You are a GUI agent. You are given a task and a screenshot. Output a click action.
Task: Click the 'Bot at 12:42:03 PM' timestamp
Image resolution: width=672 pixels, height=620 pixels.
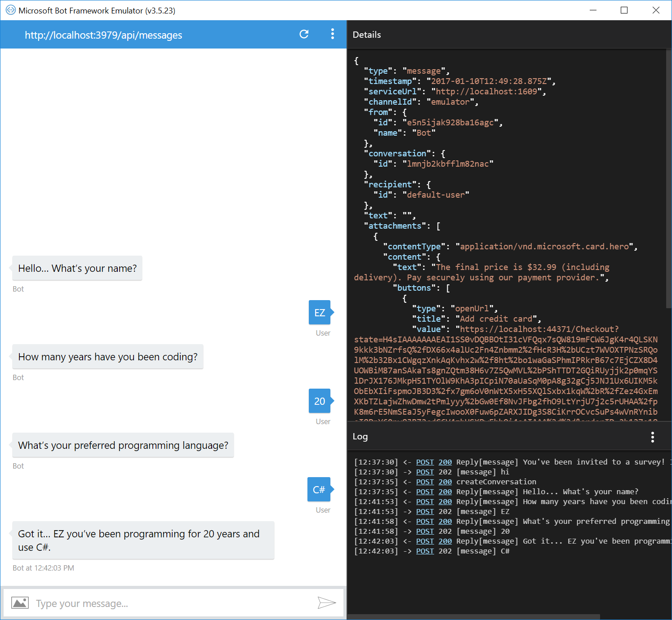[x=43, y=568]
